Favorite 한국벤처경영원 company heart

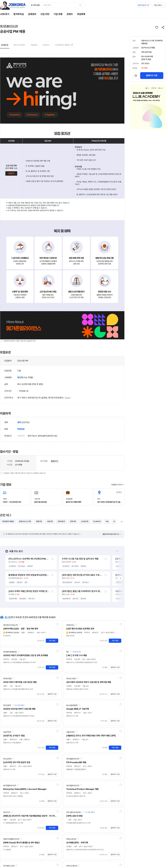pyautogui.click(x=19, y=652)
